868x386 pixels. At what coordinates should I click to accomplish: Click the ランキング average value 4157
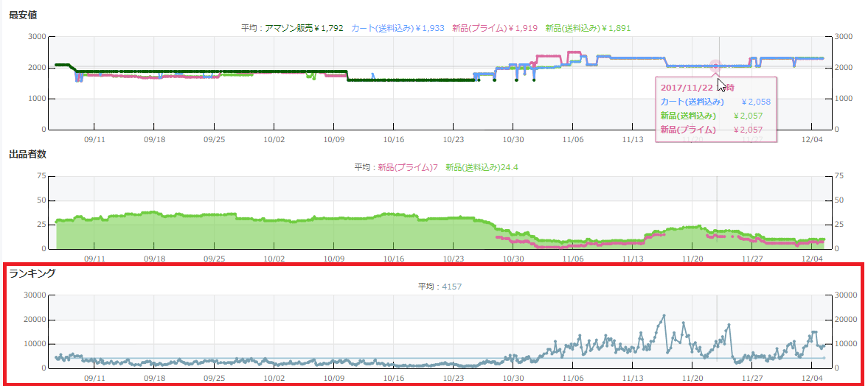tap(451, 286)
